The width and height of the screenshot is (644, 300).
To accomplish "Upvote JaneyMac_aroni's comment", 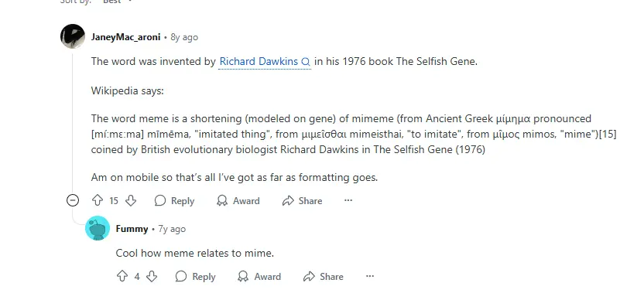I will pos(98,200).
